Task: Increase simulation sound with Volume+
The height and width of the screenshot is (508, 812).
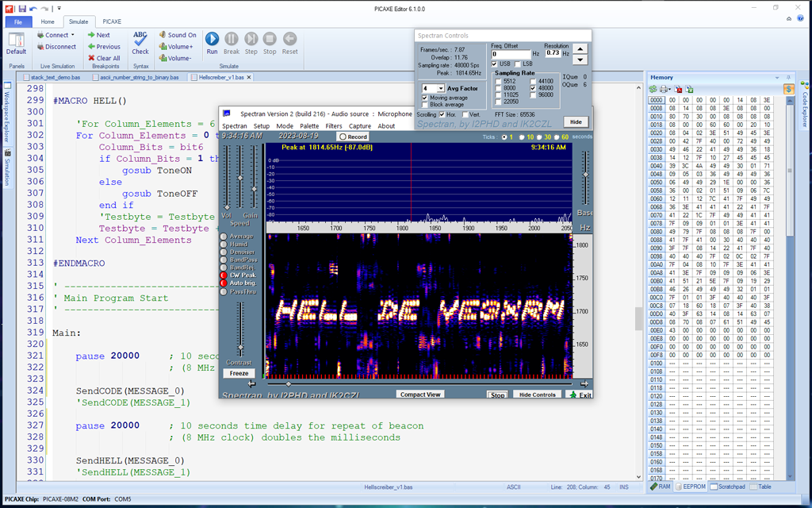Action: point(176,47)
